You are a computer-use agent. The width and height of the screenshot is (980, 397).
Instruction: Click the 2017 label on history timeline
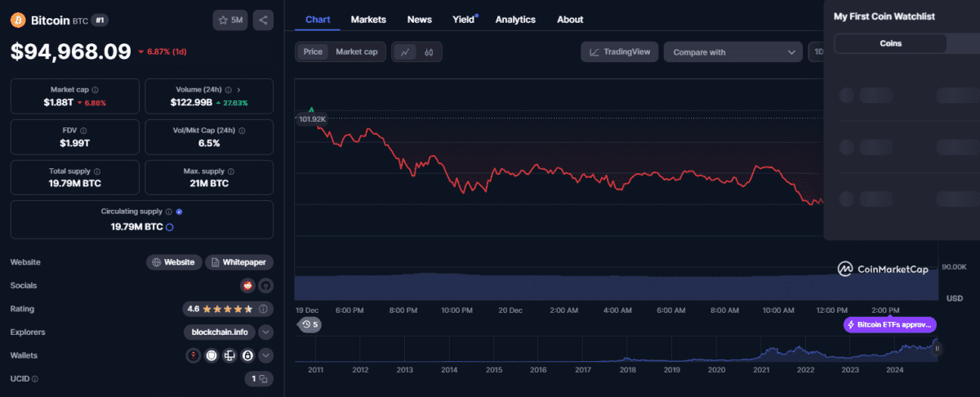tap(582, 369)
